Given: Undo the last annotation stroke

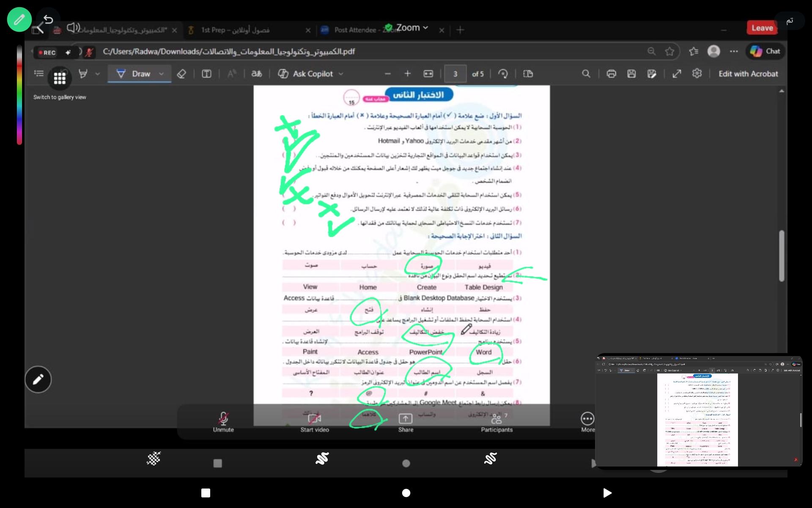Looking at the screenshot, I should (48, 19).
